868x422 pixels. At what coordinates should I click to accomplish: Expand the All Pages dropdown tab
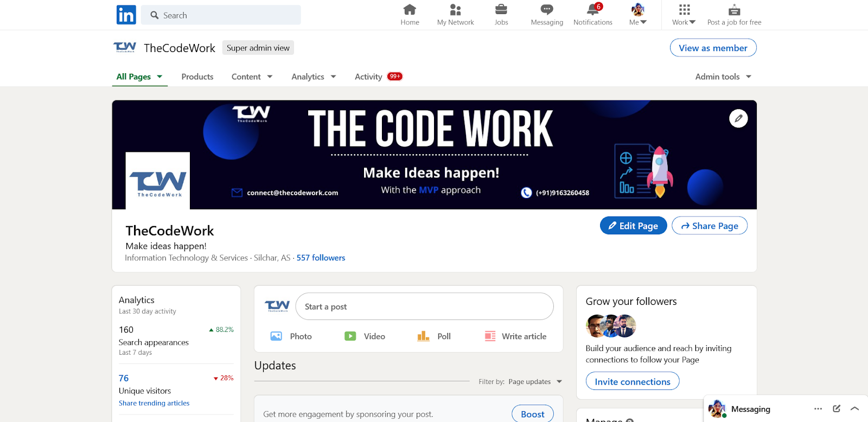[x=139, y=76]
